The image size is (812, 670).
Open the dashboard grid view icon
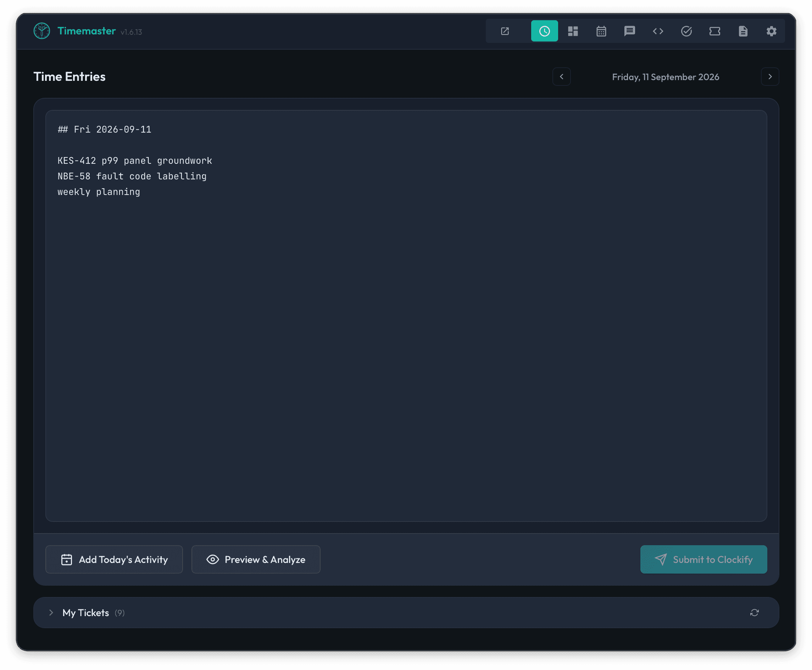[x=573, y=31]
